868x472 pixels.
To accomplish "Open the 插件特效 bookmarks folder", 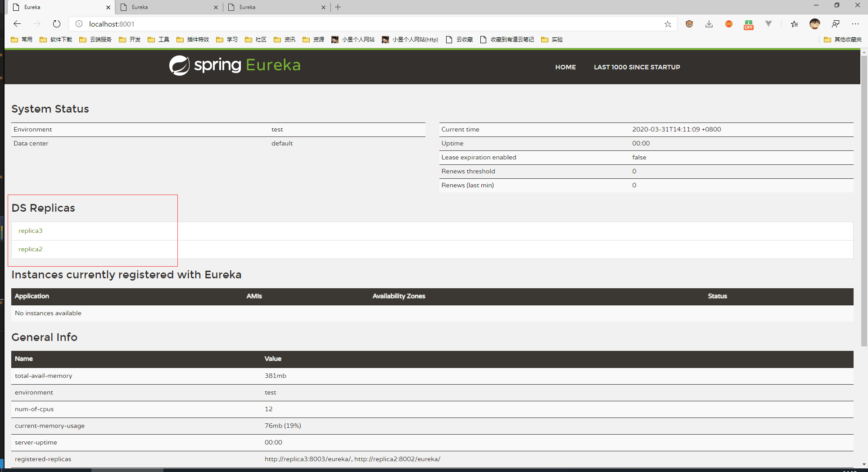I will pos(193,40).
